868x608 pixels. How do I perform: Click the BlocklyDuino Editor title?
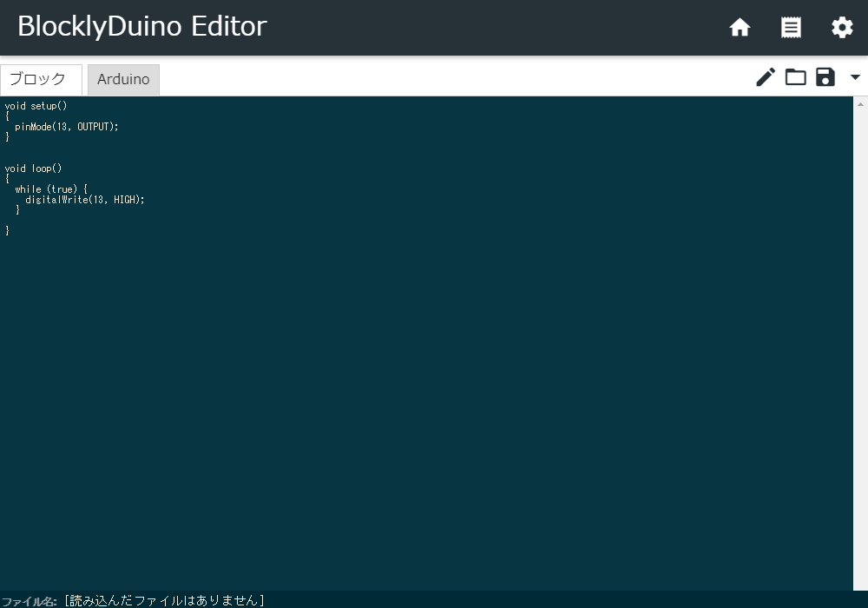[142, 27]
